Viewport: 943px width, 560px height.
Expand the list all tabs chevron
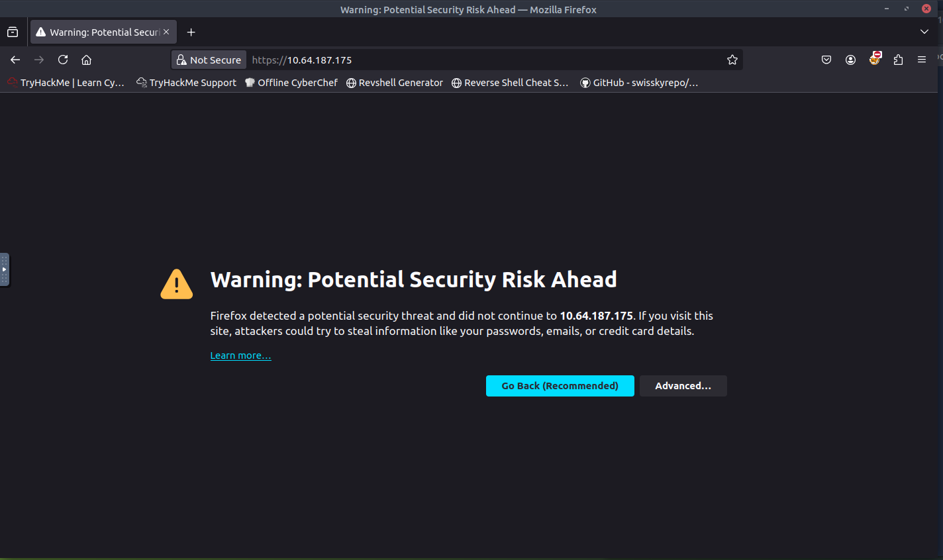click(924, 32)
